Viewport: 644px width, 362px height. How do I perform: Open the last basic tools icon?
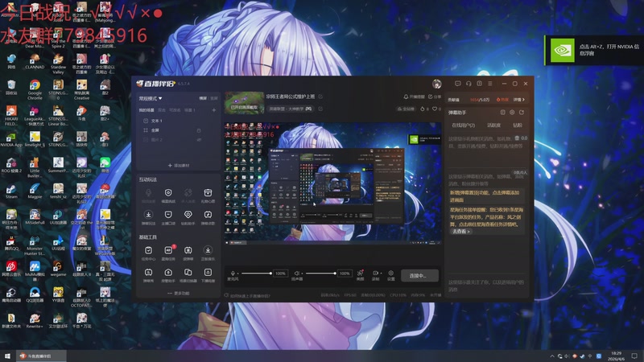tap(208, 274)
